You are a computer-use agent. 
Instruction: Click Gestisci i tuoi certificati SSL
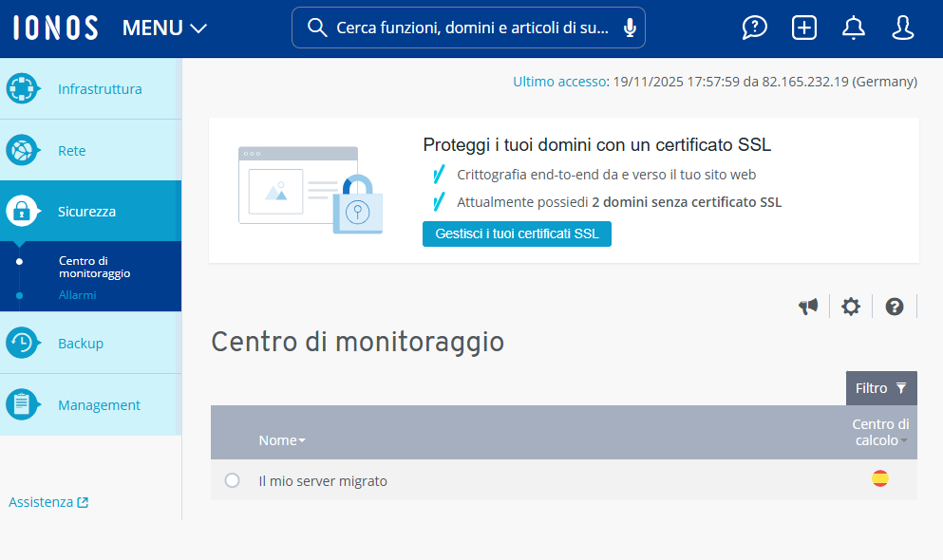(x=517, y=233)
